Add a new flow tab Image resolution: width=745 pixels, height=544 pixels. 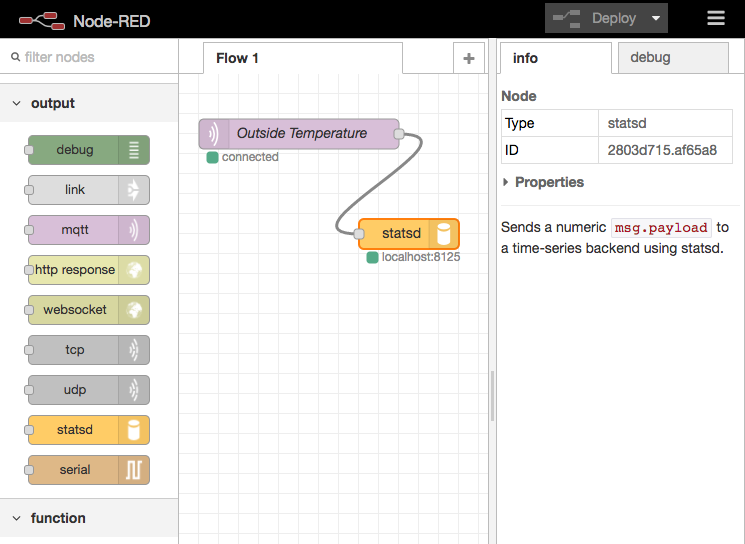point(469,58)
